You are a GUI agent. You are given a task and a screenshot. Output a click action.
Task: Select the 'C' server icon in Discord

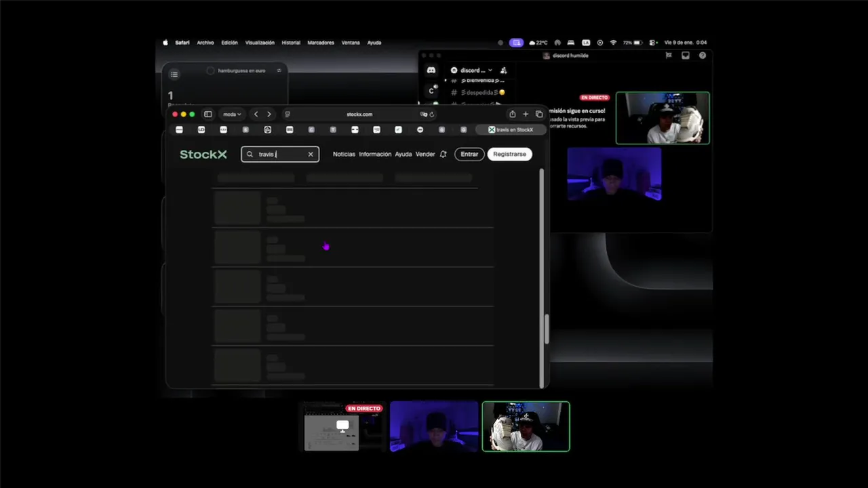(431, 91)
